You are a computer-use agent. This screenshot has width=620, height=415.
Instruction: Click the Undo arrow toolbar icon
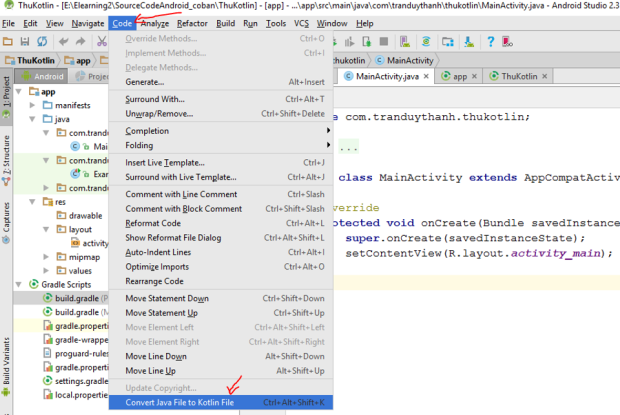[x=63, y=41]
